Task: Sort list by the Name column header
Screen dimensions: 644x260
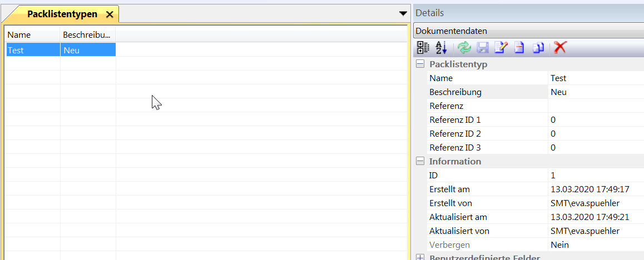Action: tap(32, 35)
